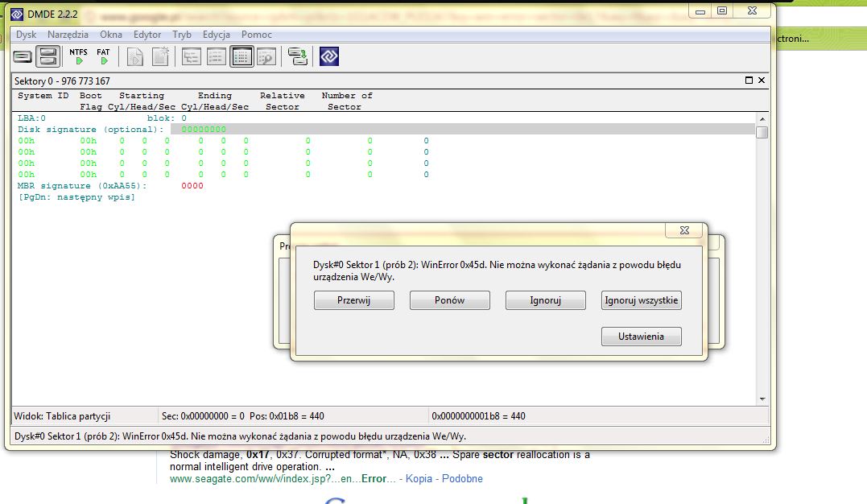Open the Edytor menu
Image resolution: width=867 pixels, height=504 pixels.
pos(147,35)
